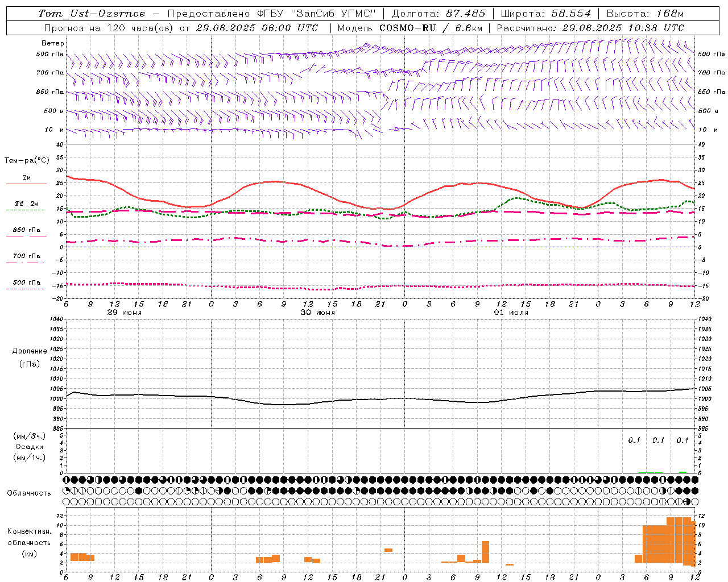This screenshot has width=728, height=582.
Task: Click the 500 м wind level label on left
Action: [54, 111]
